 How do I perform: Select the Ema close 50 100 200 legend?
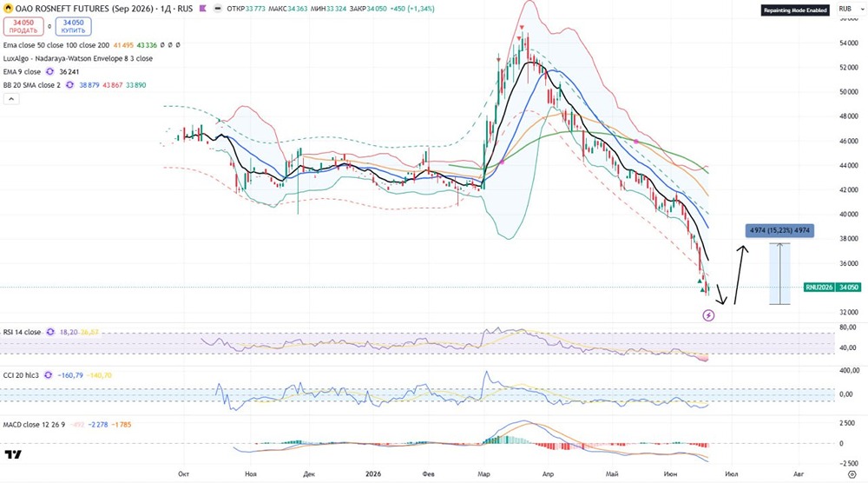[x=56, y=45]
